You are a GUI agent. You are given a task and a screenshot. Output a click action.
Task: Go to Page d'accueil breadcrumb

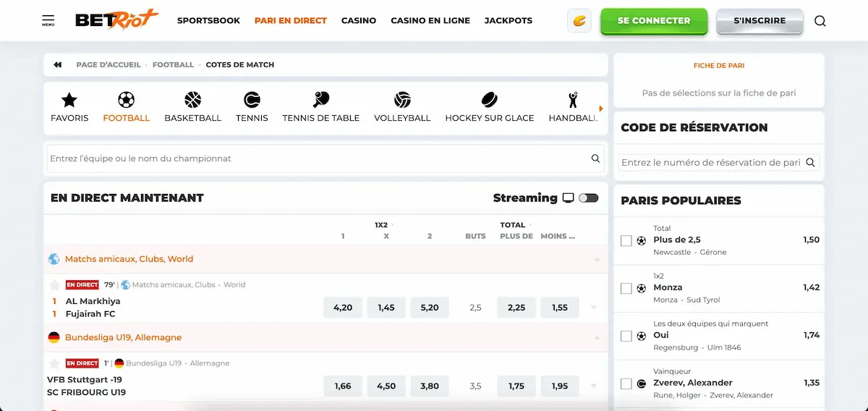coord(109,64)
